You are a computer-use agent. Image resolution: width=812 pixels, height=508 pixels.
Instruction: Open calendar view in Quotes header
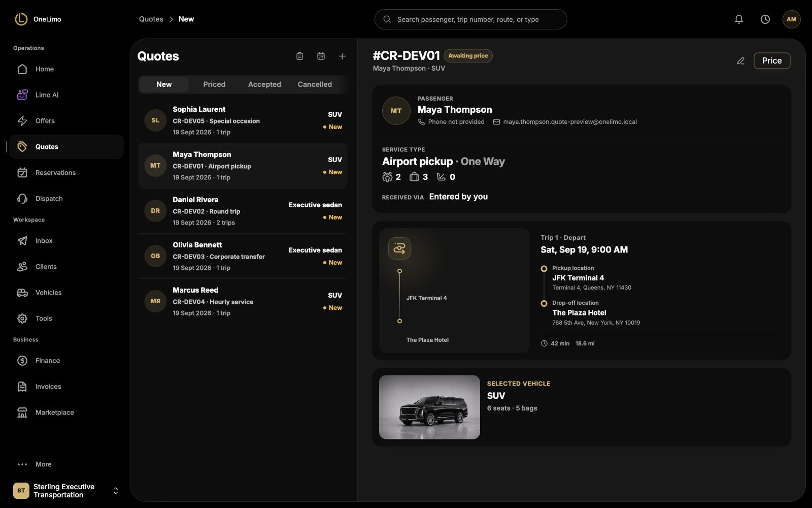coord(321,56)
